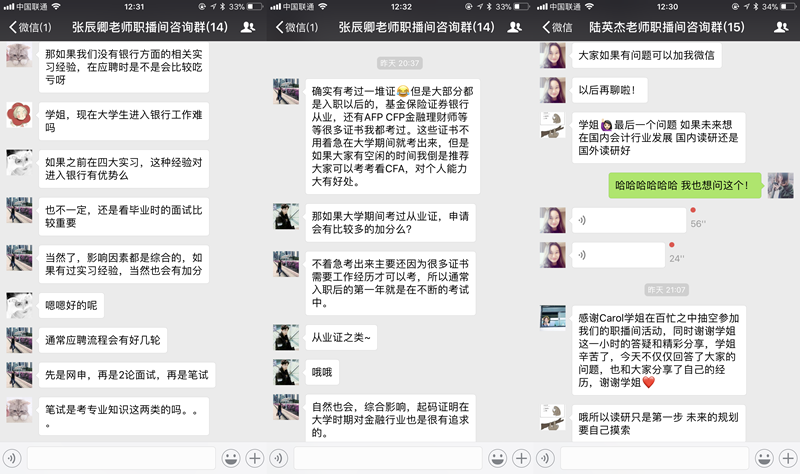Switch to voice input in 陆英杰老师职播间咨询群 chat
This screenshot has height=474, width=800.
[x=547, y=458]
